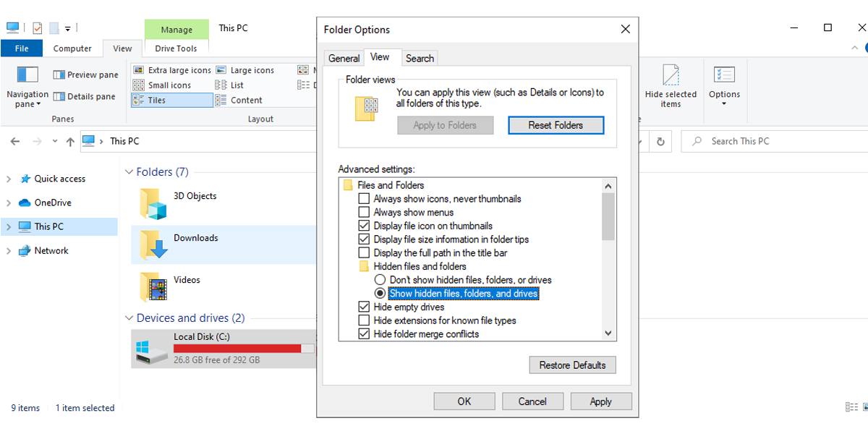Select Don't show hidden files option
This screenshot has width=868, height=434.
pyautogui.click(x=380, y=279)
